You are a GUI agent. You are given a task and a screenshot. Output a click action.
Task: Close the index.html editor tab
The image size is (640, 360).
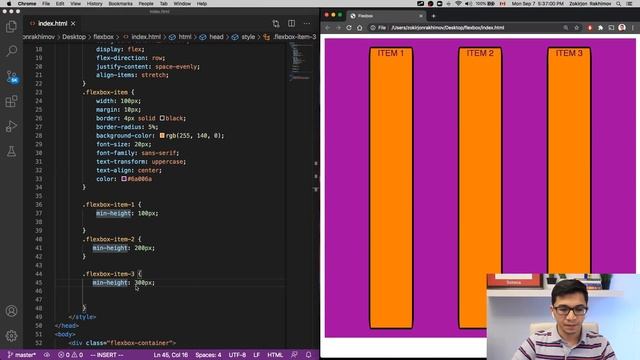(x=73, y=24)
